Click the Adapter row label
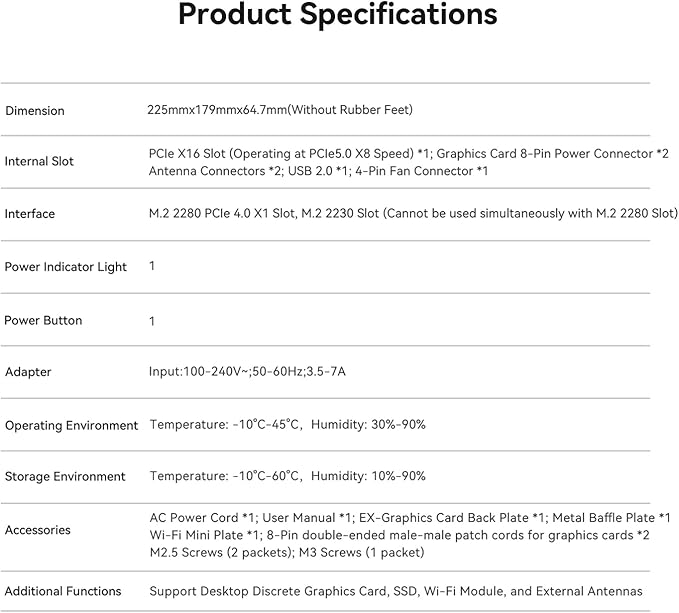679x613 pixels. [28, 372]
